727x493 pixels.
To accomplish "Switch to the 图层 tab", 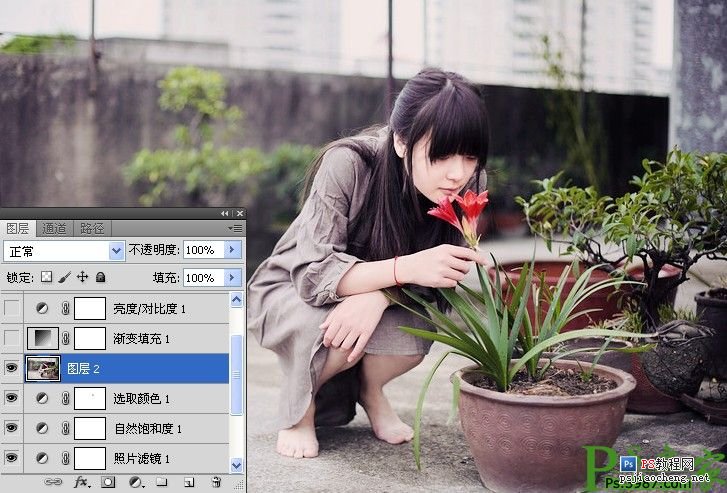I will [18, 228].
